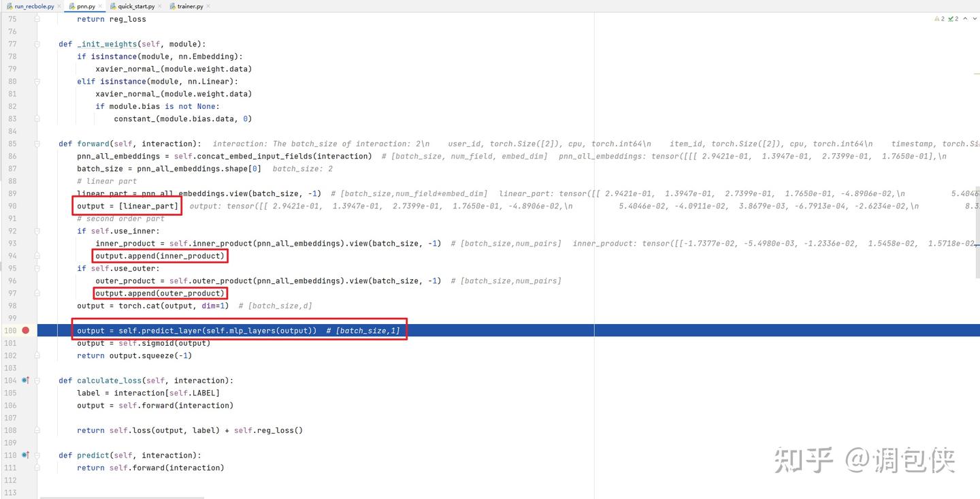Click "self.LABEL" on line 105

point(193,393)
